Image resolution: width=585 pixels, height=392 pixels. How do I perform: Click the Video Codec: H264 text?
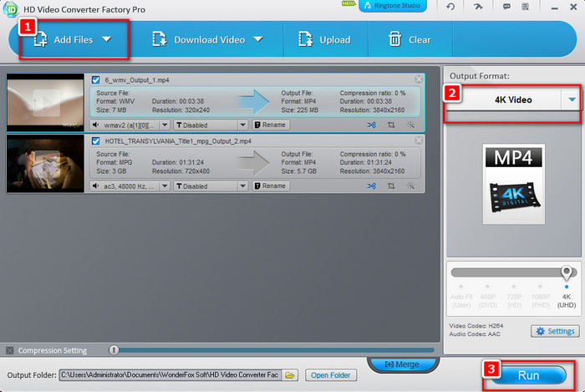476,326
